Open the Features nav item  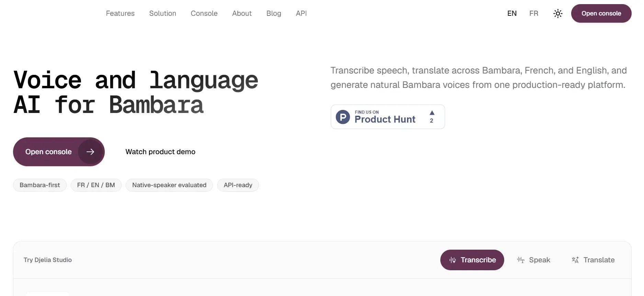tap(120, 13)
